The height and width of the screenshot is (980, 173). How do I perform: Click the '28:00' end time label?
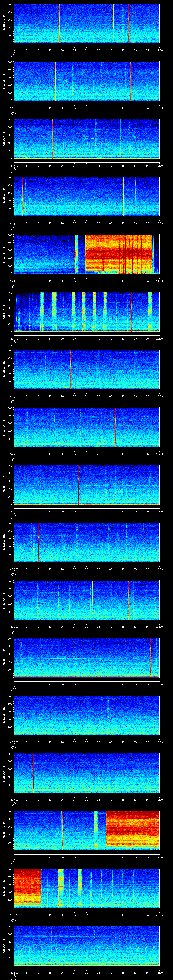tap(159, 684)
